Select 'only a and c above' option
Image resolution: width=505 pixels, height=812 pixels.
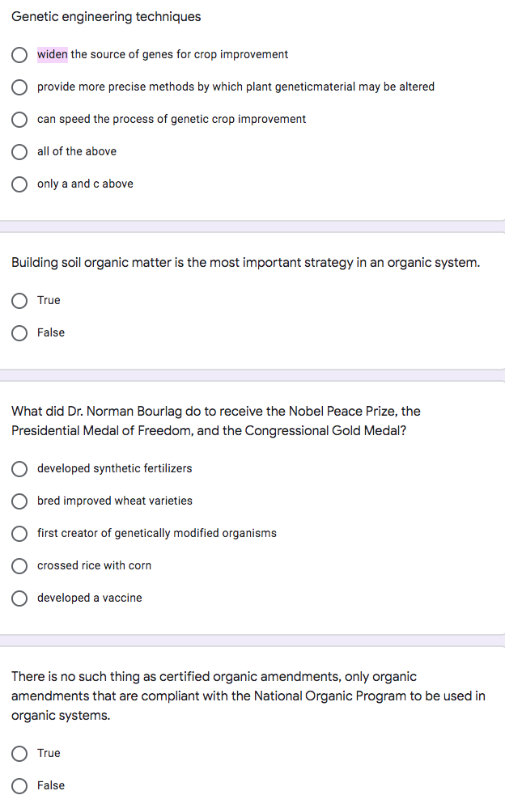click(x=19, y=184)
